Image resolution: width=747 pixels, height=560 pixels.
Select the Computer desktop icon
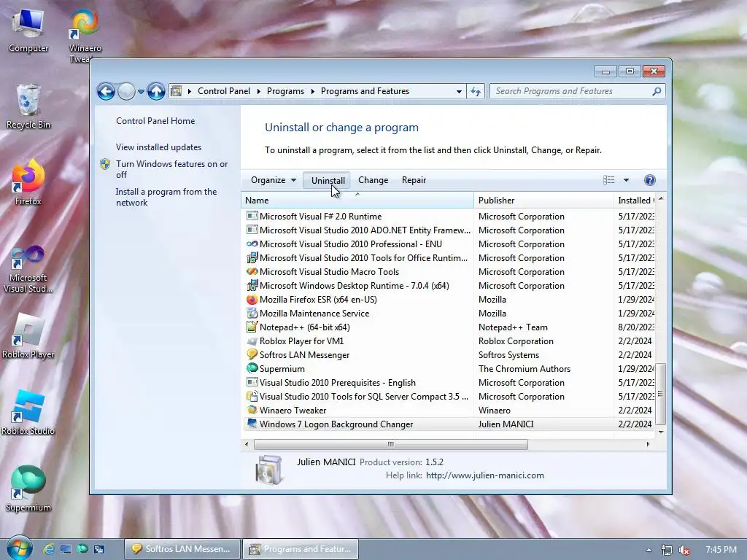coord(28,30)
